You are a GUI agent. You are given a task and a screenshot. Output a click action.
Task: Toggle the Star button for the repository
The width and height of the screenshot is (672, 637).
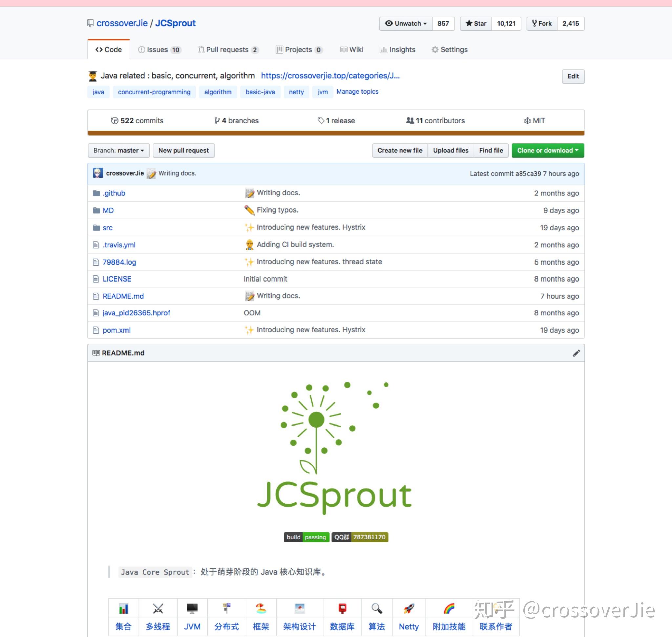(x=476, y=23)
